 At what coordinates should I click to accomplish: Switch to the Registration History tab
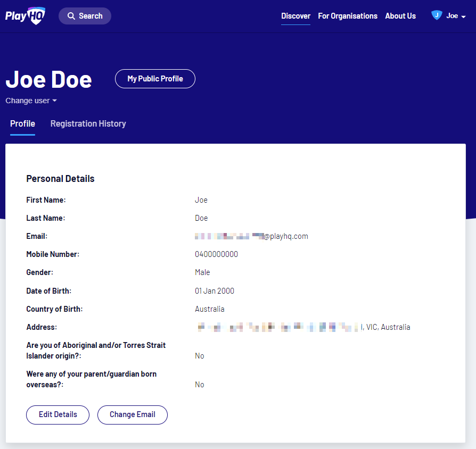click(x=88, y=123)
